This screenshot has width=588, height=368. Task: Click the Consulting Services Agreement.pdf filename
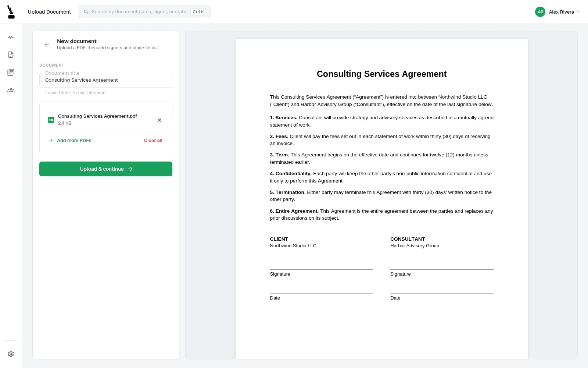(97, 116)
